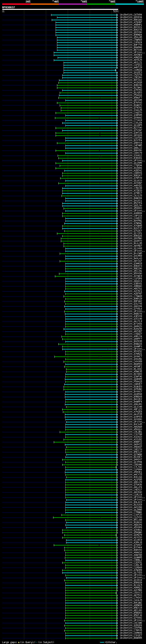This screenshot has width=146, height=644.
Task: Select hit label UniRef100_C1MKW4
Action: [x=131, y=70]
